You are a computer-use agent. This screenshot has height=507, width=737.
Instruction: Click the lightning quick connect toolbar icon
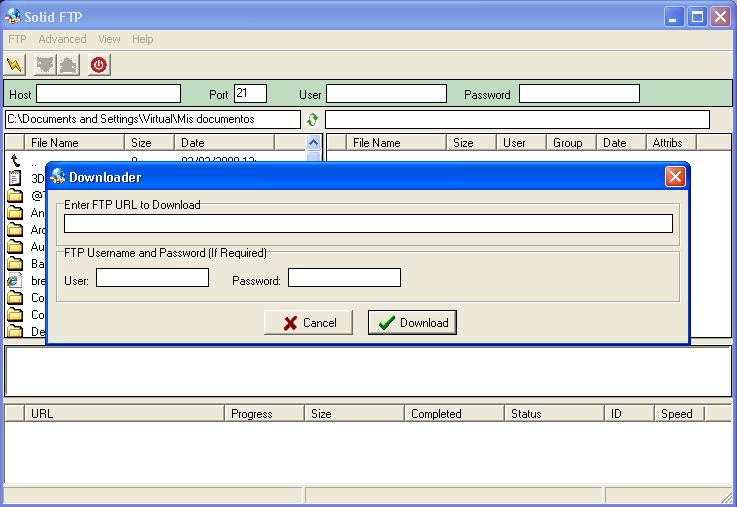(15, 64)
